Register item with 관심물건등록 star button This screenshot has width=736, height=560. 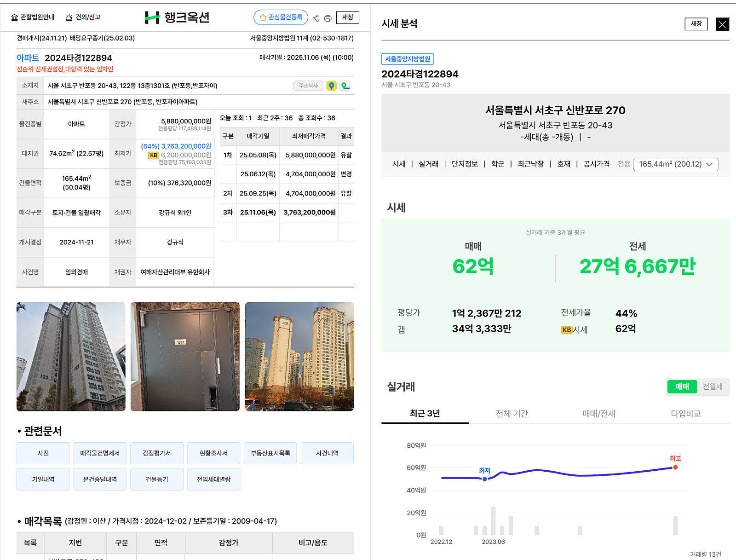coord(281,17)
